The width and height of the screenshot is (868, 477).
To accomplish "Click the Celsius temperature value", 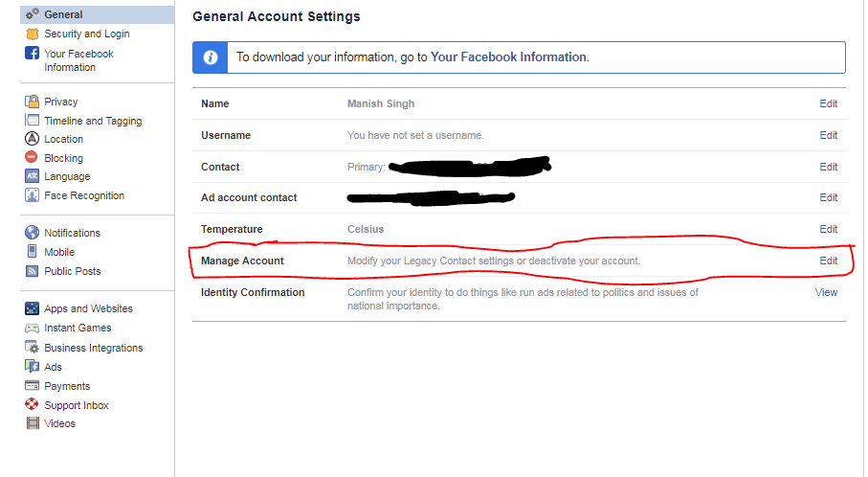I will [x=366, y=229].
